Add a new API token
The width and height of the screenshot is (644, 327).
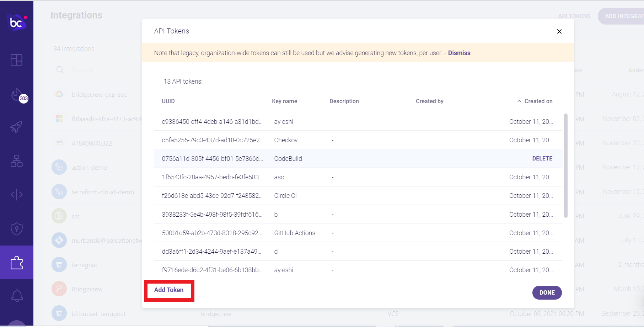(169, 290)
